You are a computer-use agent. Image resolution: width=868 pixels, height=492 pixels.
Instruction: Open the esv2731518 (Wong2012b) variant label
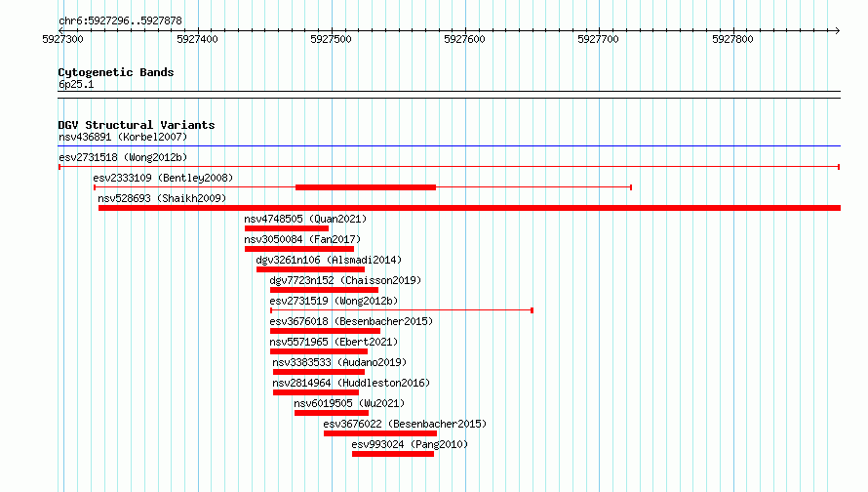(x=123, y=157)
